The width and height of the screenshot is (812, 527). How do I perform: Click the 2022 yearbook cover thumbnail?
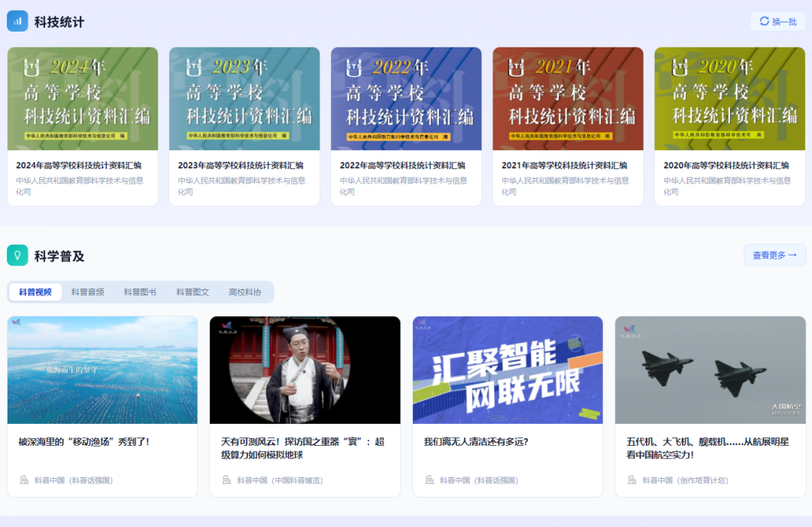coord(406,98)
